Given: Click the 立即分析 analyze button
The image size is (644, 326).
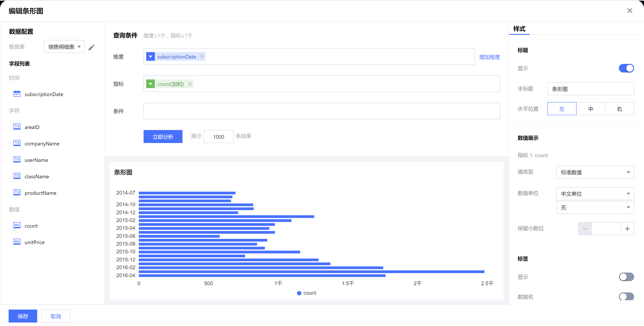Looking at the screenshot, I should 163,137.
